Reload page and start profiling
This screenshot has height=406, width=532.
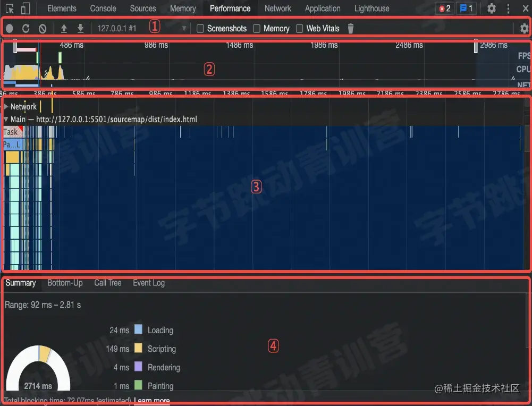pyautogui.click(x=26, y=29)
